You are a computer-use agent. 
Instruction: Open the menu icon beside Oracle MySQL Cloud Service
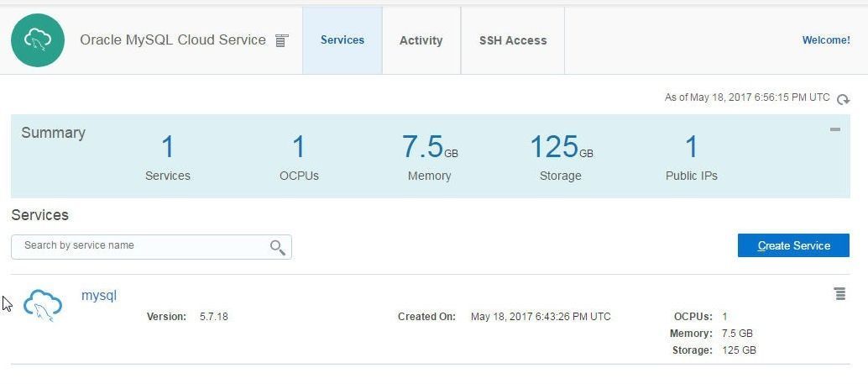click(x=282, y=40)
